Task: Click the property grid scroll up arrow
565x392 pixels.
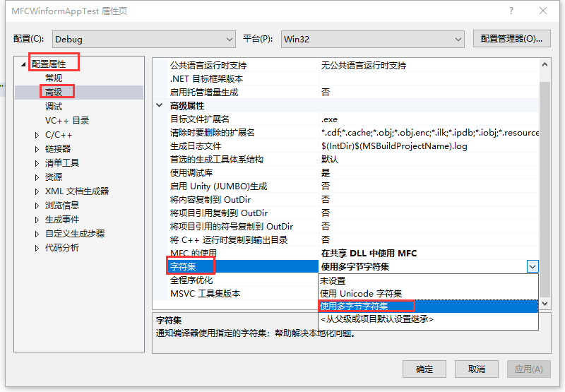Action: (x=545, y=65)
